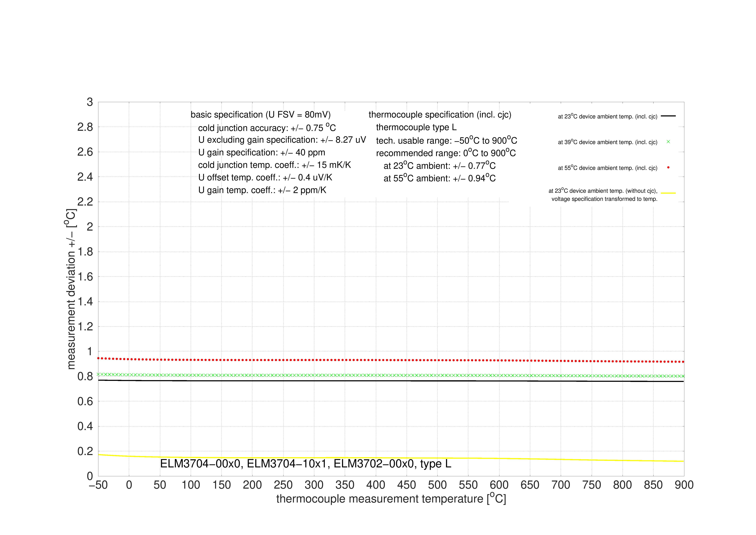Click the 'ELM3704-00x0, ELM3704-10x1, ELM3702-00x0, type L' caption
The height and width of the screenshot is (535, 756).
pos(306,464)
